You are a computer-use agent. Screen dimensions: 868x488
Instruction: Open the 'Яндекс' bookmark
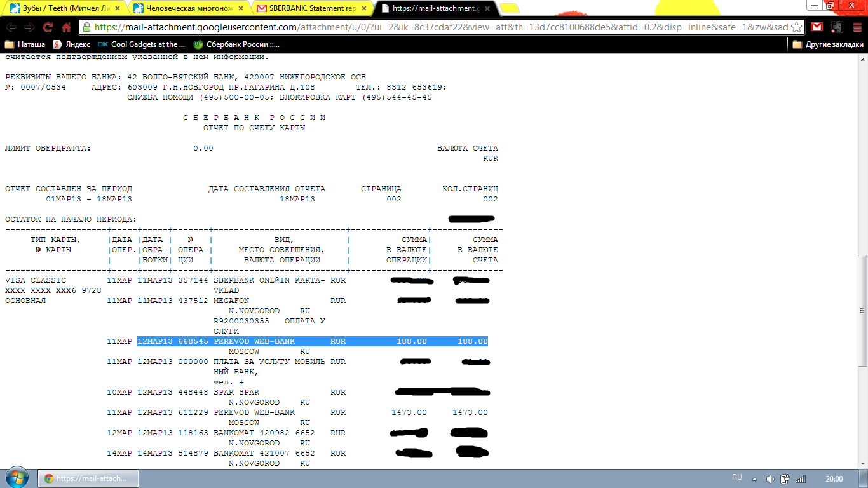click(x=71, y=44)
